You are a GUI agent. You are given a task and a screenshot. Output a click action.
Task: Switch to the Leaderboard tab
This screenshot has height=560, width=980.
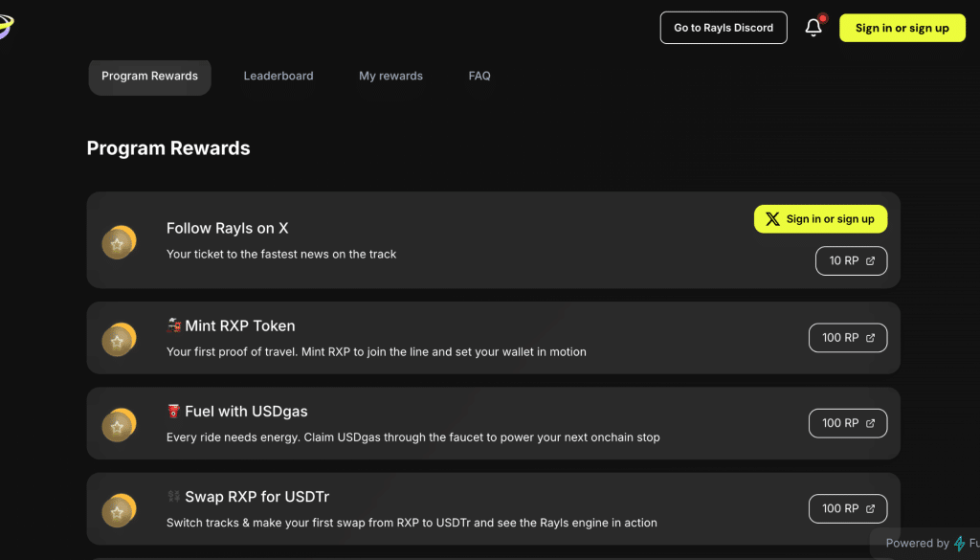click(278, 76)
